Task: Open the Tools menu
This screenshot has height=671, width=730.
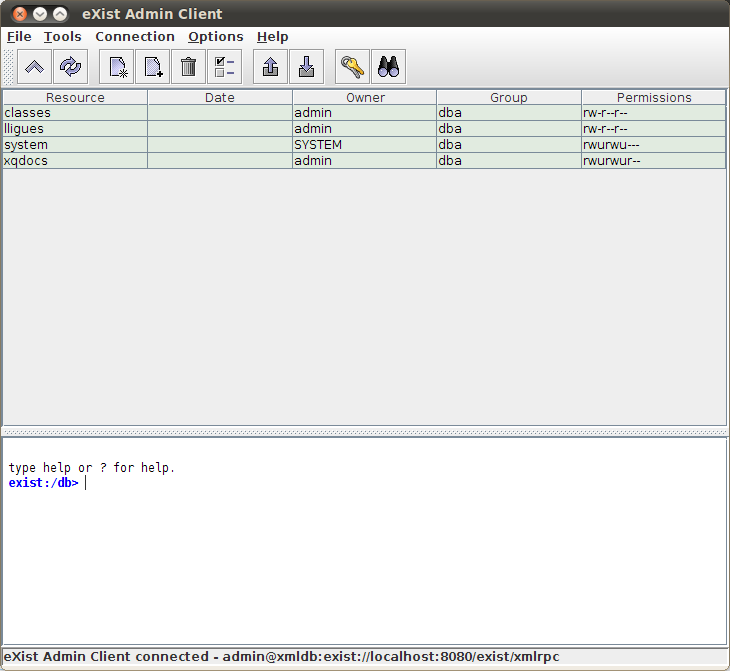Action: pos(63,37)
